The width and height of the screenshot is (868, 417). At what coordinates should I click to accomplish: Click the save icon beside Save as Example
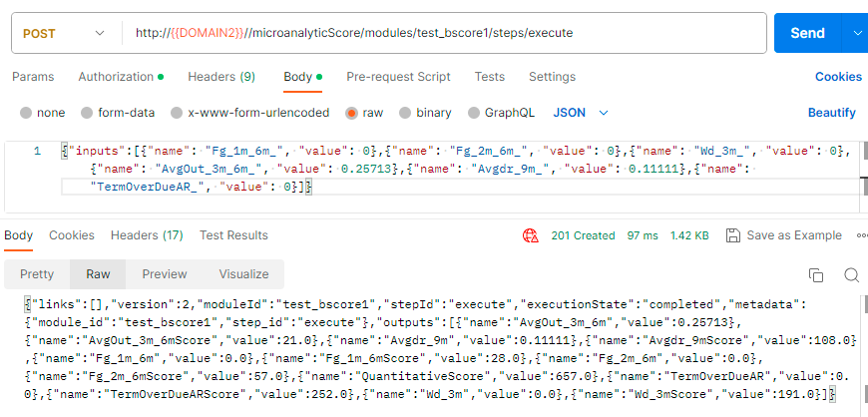[733, 235]
